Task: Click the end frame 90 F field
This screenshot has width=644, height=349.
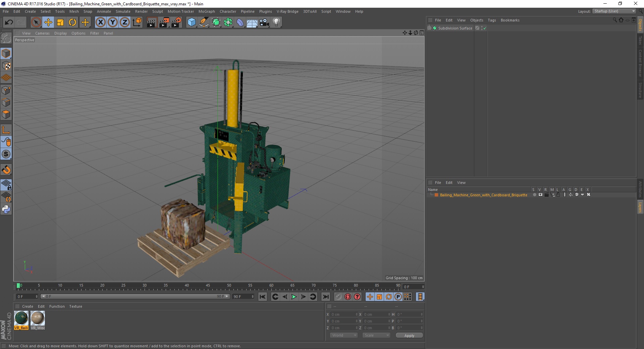Action: (x=244, y=297)
